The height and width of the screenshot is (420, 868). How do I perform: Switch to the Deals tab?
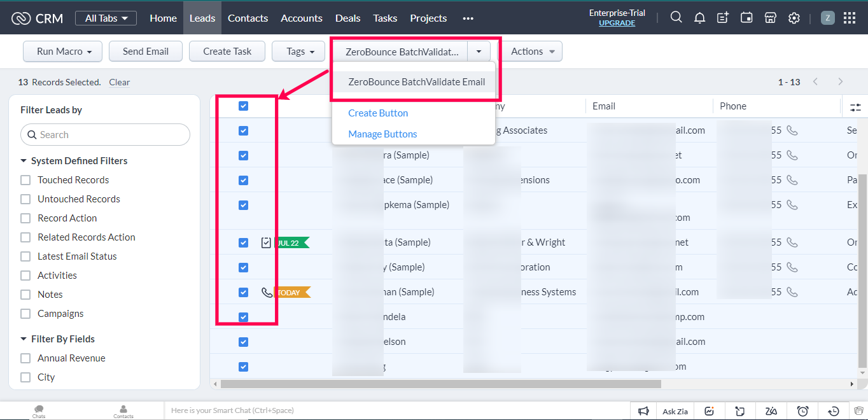pos(347,18)
